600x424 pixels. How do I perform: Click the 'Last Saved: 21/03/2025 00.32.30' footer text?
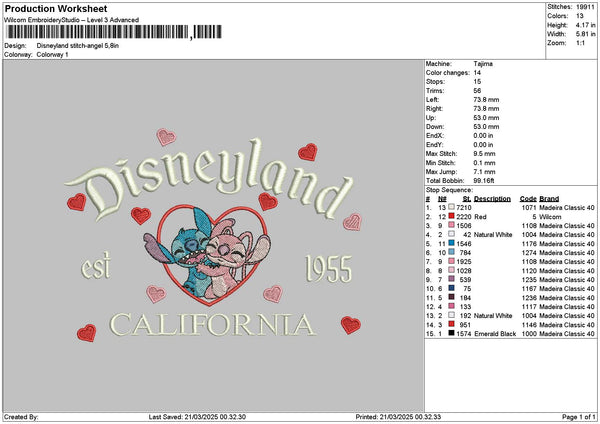[x=197, y=417]
